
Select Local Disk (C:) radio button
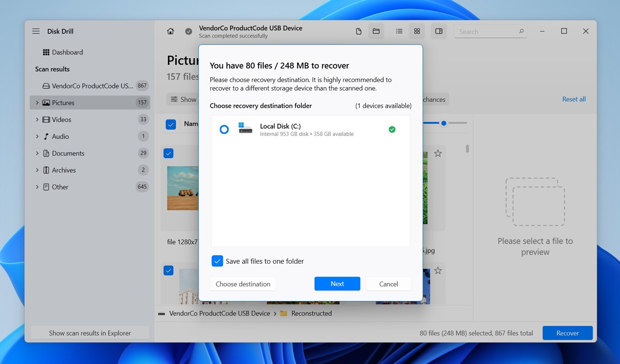point(224,130)
